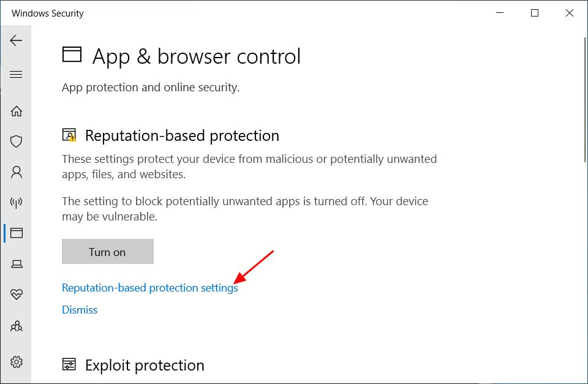The width and height of the screenshot is (588, 384).
Task: Click the Exploit protection section icon
Action: (x=69, y=364)
